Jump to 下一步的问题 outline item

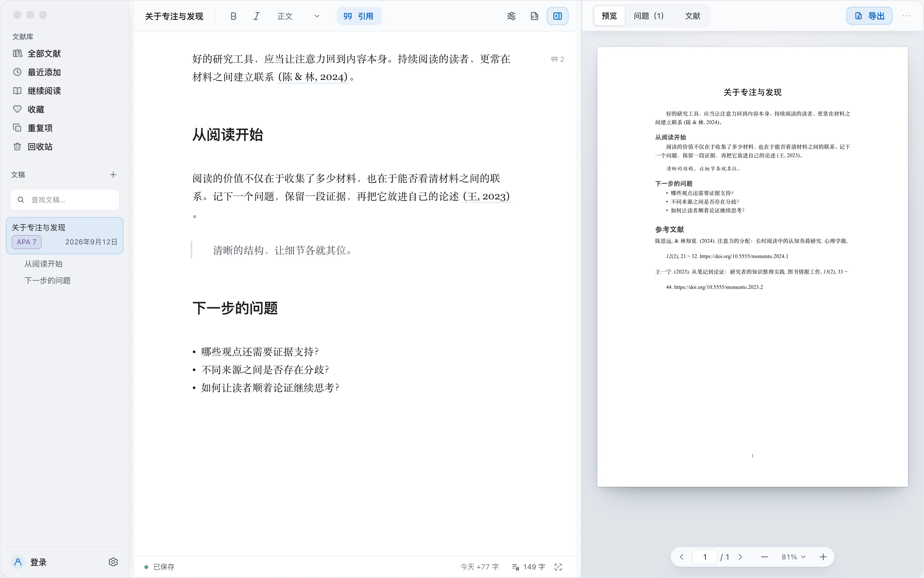(48, 281)
